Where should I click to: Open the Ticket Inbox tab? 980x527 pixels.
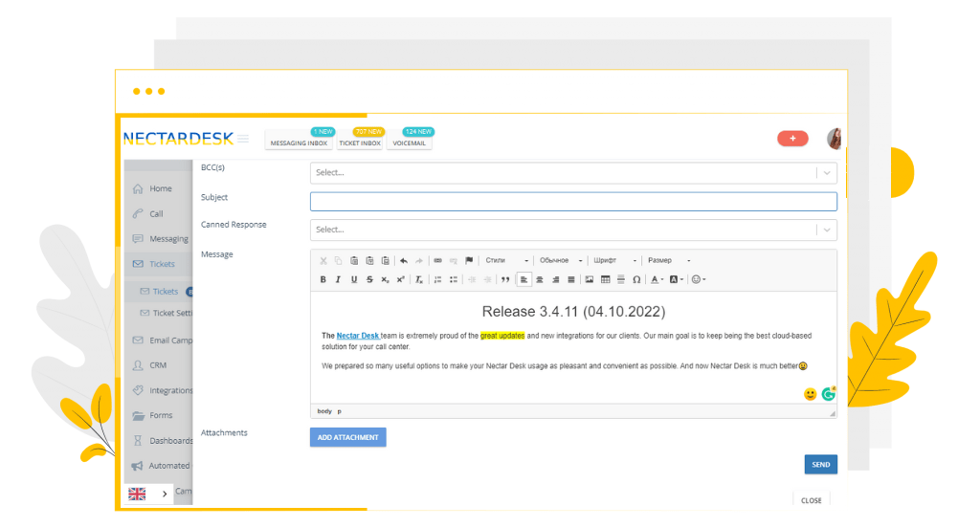[360, 143]
